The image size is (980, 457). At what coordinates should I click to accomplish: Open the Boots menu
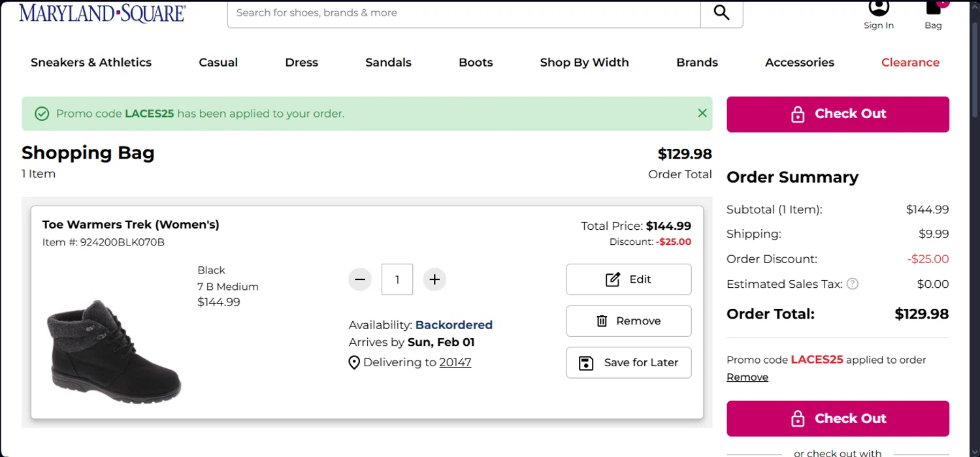[476, 63]
